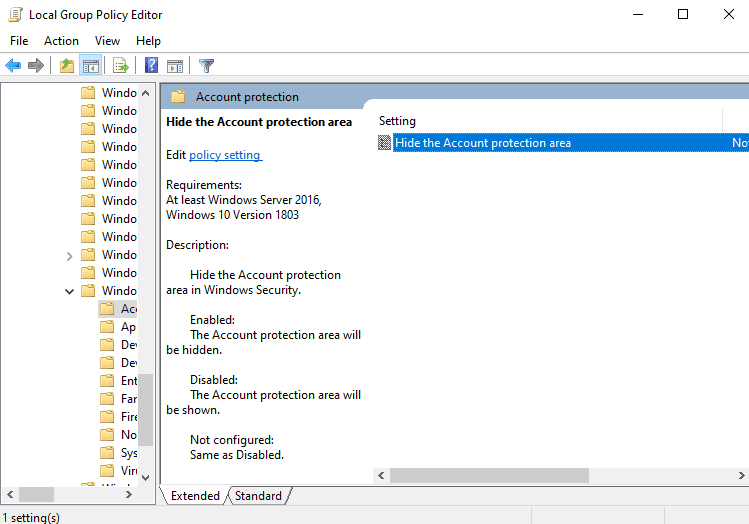
Task: Click the settings list scroll left arrow
Action: 381,475
